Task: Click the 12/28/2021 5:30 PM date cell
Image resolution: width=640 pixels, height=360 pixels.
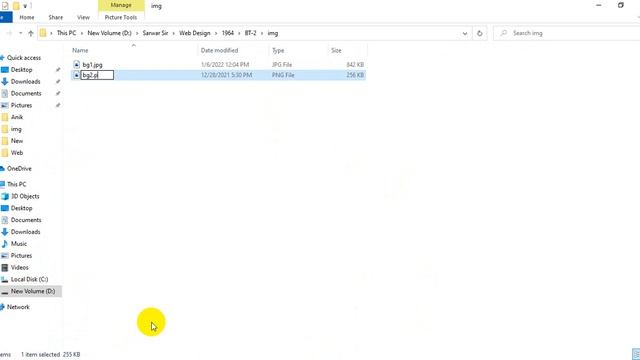Action: point(226,75)
